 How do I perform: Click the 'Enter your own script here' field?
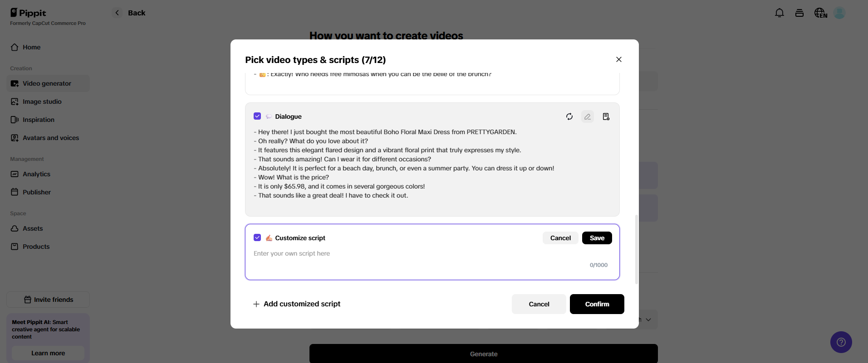point(408,254)
